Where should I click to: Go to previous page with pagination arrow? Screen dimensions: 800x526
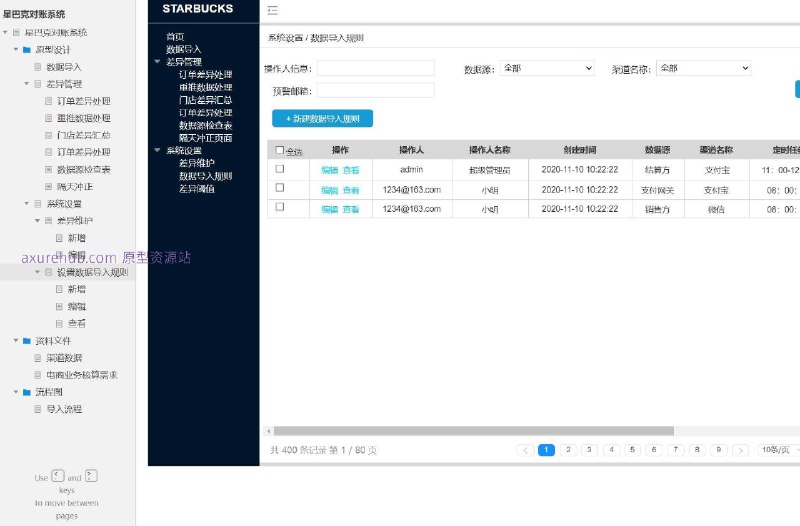coord(525,450)
